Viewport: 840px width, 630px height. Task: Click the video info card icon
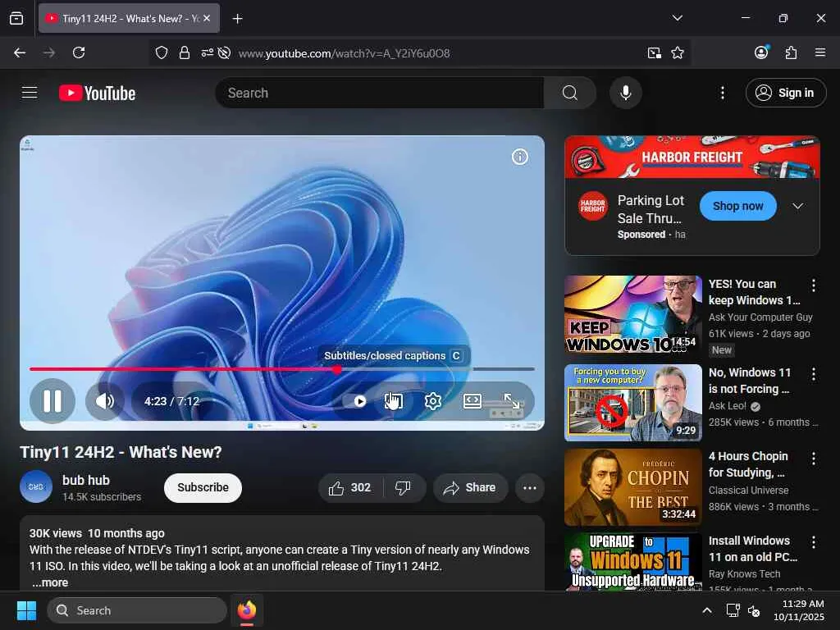tap(519, 157)
